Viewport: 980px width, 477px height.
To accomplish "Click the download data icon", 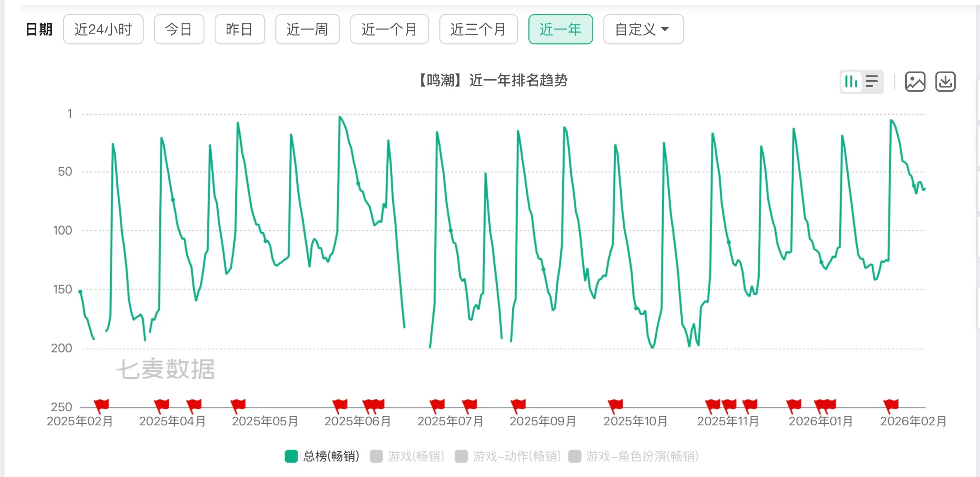I will pyautogui.click(x=945, y=81).
